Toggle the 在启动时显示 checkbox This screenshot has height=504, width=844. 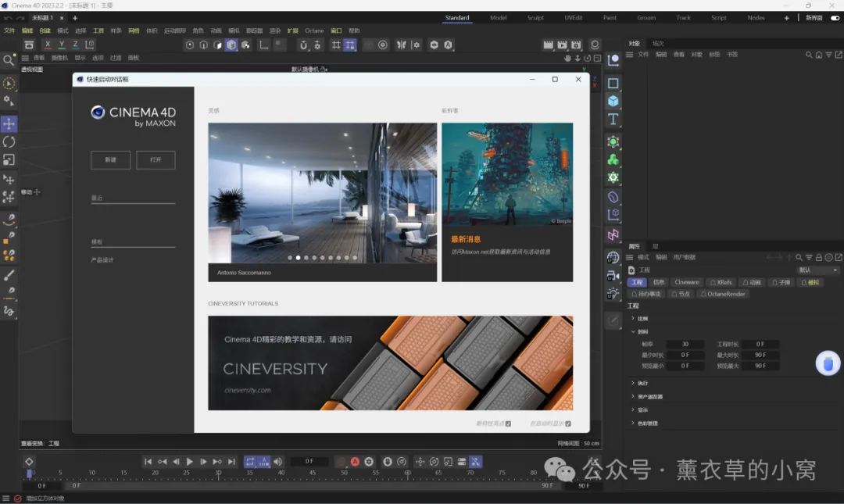click(568, 424)
